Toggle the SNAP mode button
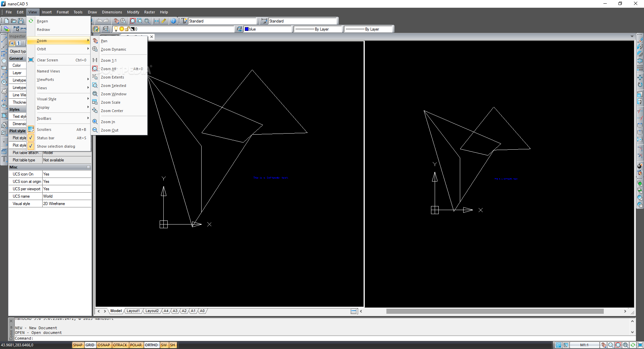The height and width of the screenshot is (349, 644). [x=77, y=345]
